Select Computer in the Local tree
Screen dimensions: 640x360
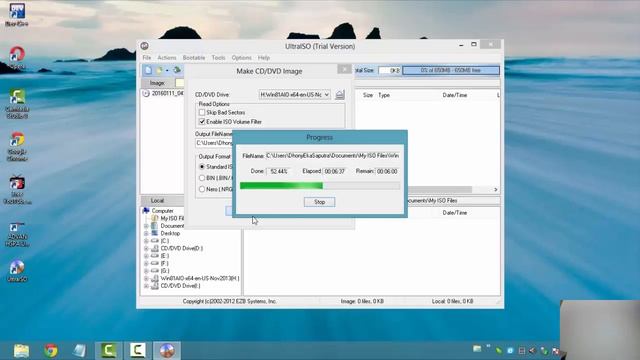[x=162, y=211]
